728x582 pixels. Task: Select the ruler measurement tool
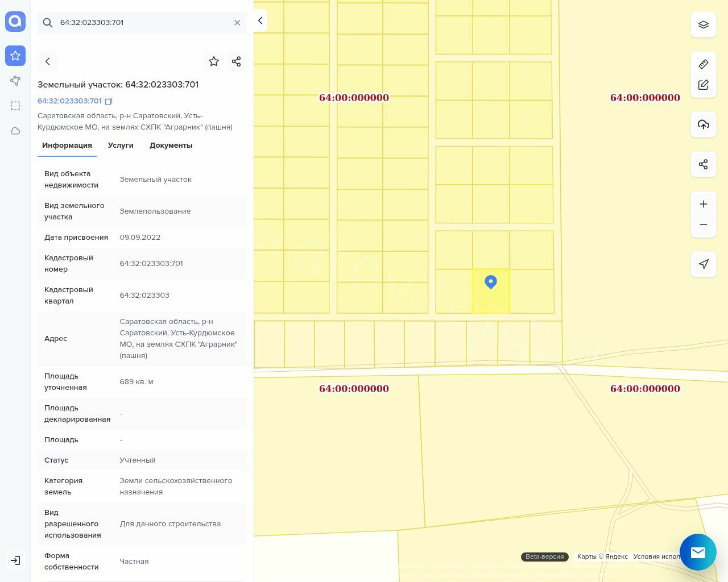point(703,64)
